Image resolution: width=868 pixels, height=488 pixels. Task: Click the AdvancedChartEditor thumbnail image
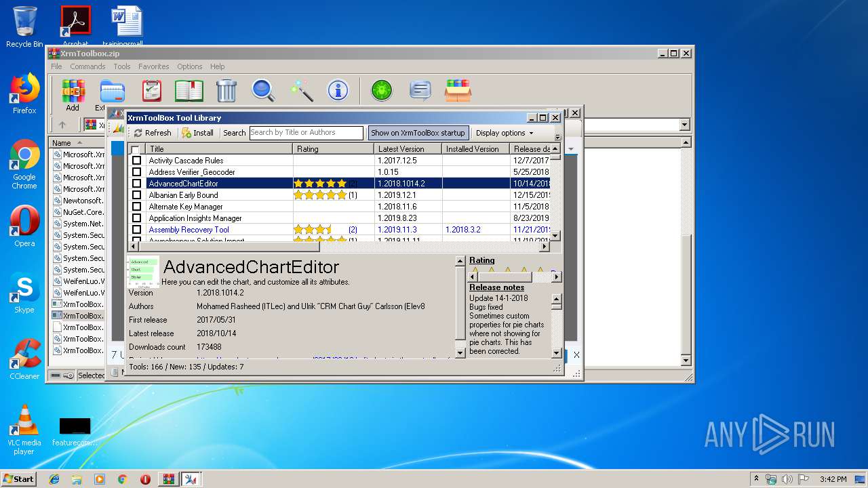(x=144, y=272)
